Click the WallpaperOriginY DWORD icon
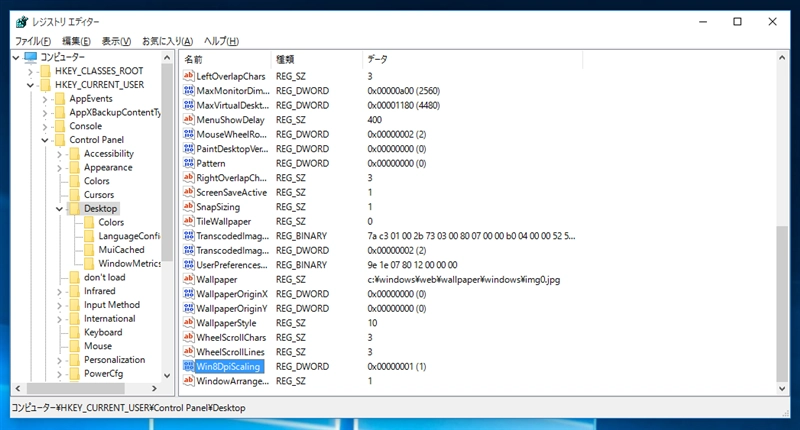The image size is (800, 430). (189, 308)
